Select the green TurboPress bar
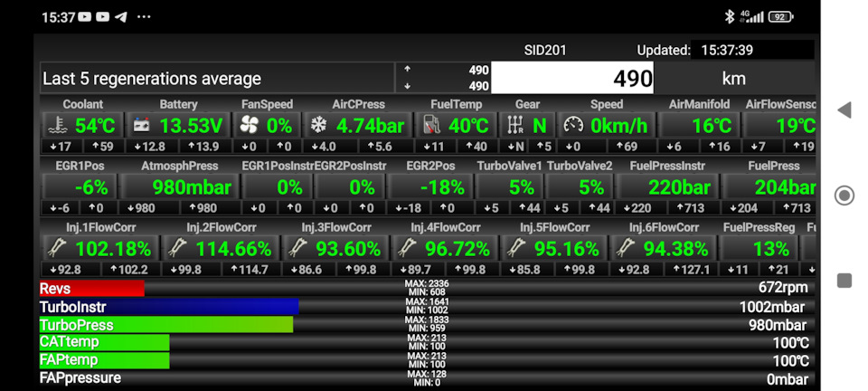The height and width of the screenshot is (391, 868). pyautogui.click(x=165, y=324)
